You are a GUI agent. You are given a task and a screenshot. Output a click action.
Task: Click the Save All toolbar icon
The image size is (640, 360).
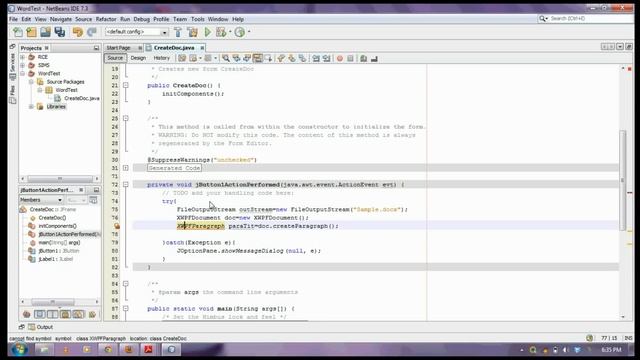point(60,32)
